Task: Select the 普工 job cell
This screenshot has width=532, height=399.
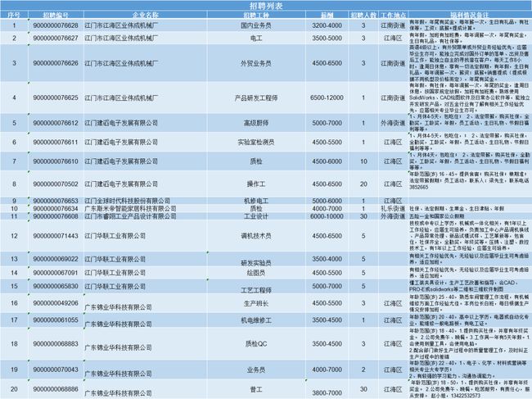Action: pyautogui.click(x=256, y=389)
